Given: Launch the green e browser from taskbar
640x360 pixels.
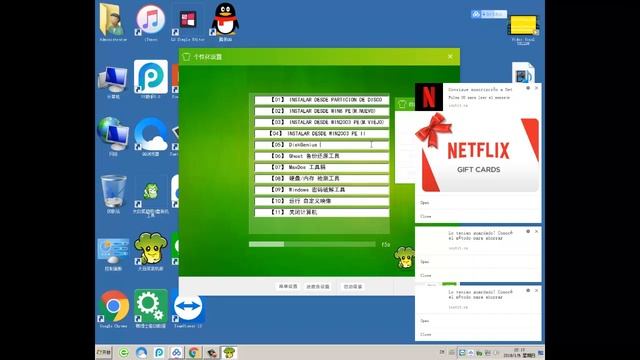Looking at the screenshot, I should [124, 353].
